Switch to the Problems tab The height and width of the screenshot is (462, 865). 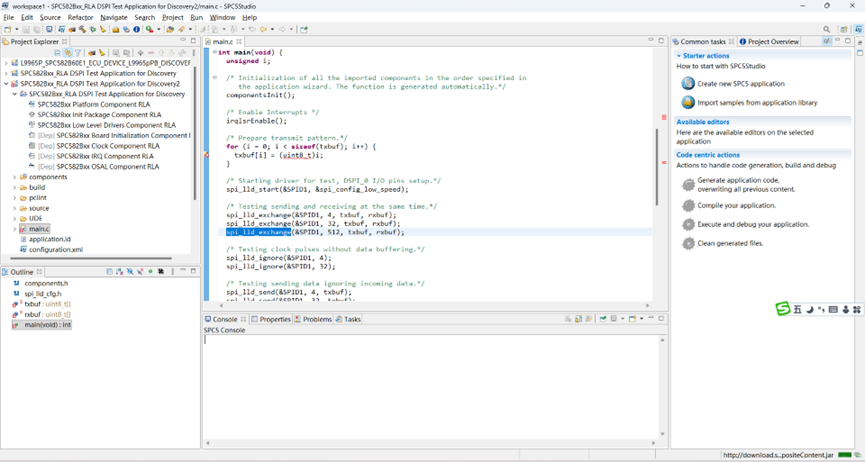coord(316,319)
